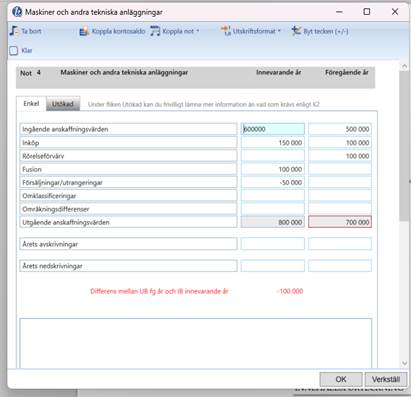Click the Byt tecken (+/-) label
This screenshot has height=397, width=411.
tap(326, 31)
